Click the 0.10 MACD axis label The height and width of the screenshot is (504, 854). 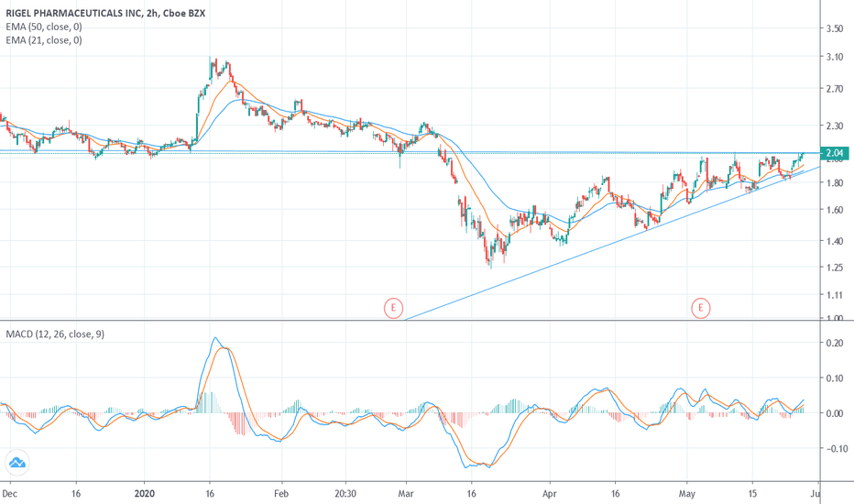(835, 378)
